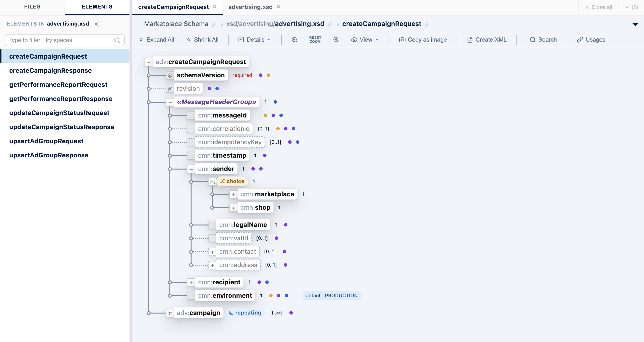Viewport: 644px width, 342px height.
Task: Click Shrink All
Action: tap(202, 40)
